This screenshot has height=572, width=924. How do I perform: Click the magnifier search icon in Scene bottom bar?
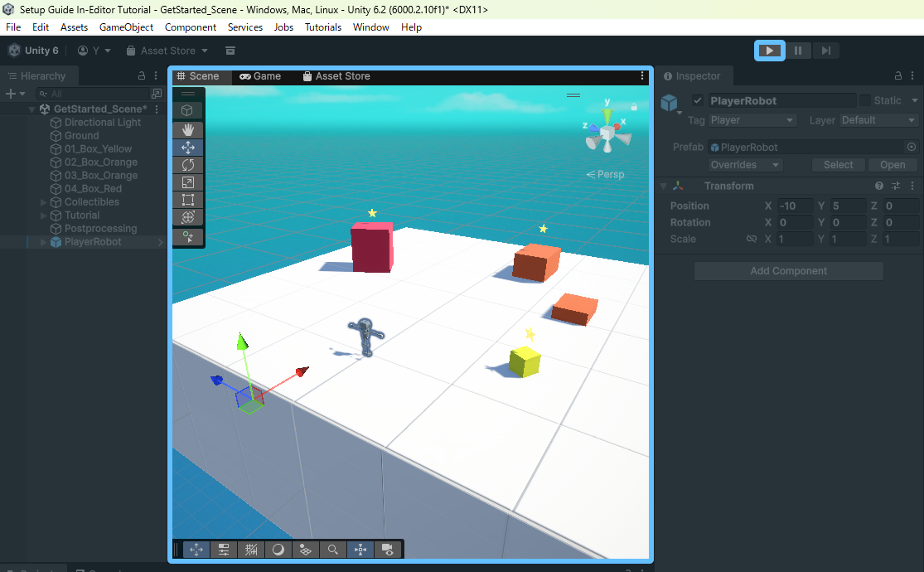point(333,550)
